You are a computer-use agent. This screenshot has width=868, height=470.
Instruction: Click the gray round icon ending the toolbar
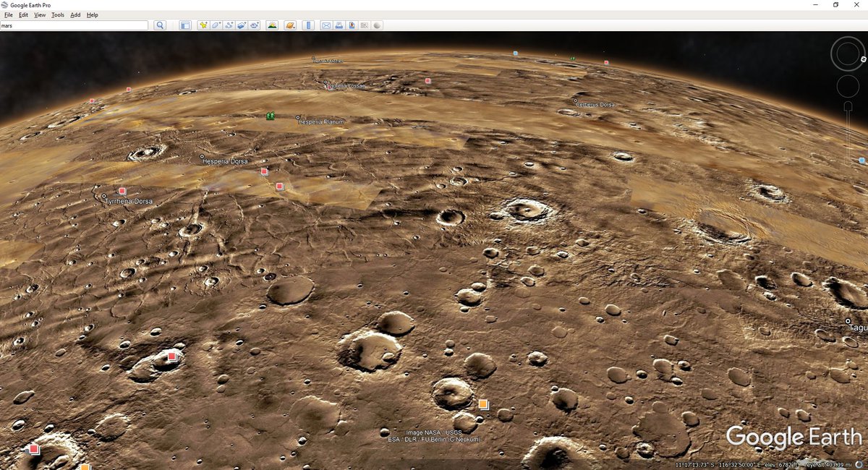(377, 25)
